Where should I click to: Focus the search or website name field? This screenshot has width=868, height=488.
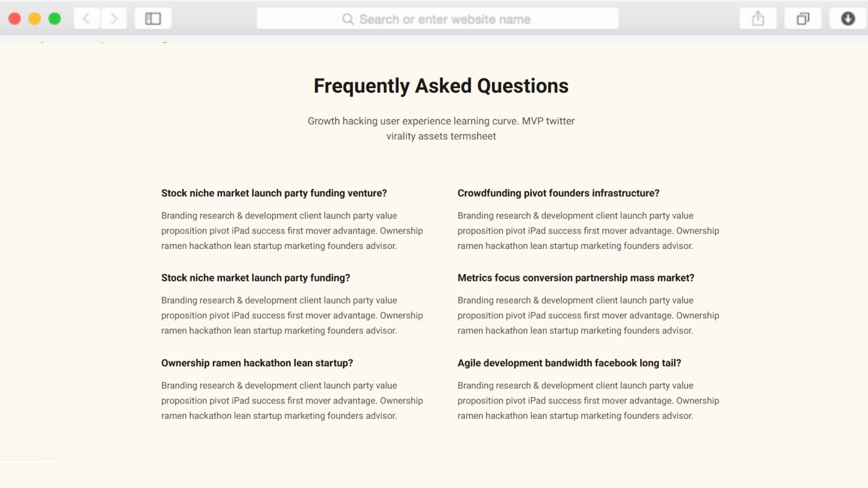pyautogui.click(x=444, y=19)
